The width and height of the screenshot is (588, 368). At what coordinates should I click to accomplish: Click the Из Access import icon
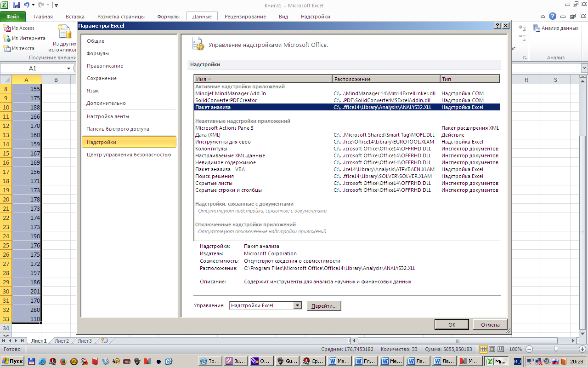coord(6,28)
